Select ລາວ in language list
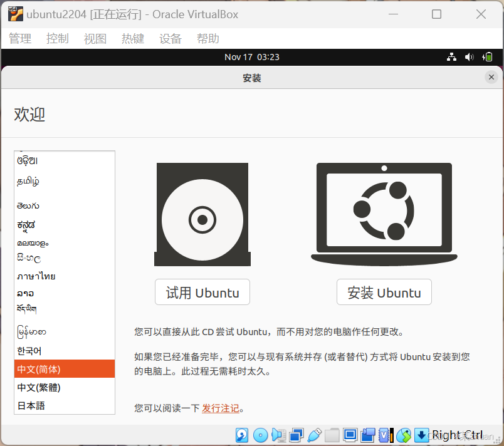The height and width of the screenshot is (446, 504). tap(65, 293)
